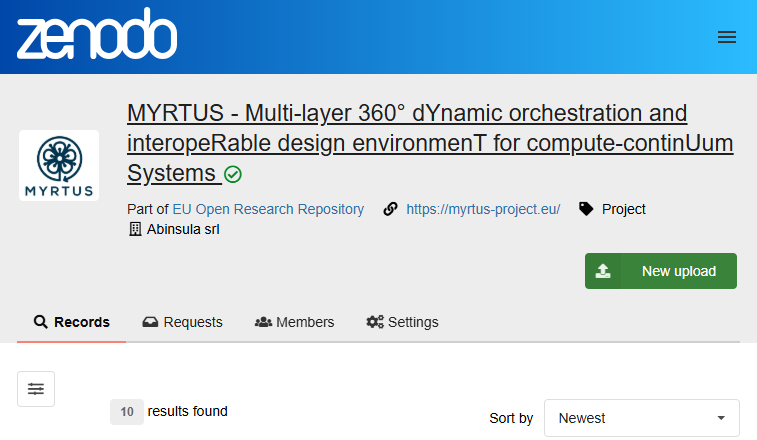
Task: Click the tag icon beside Project
Action: tap(586, 209)
